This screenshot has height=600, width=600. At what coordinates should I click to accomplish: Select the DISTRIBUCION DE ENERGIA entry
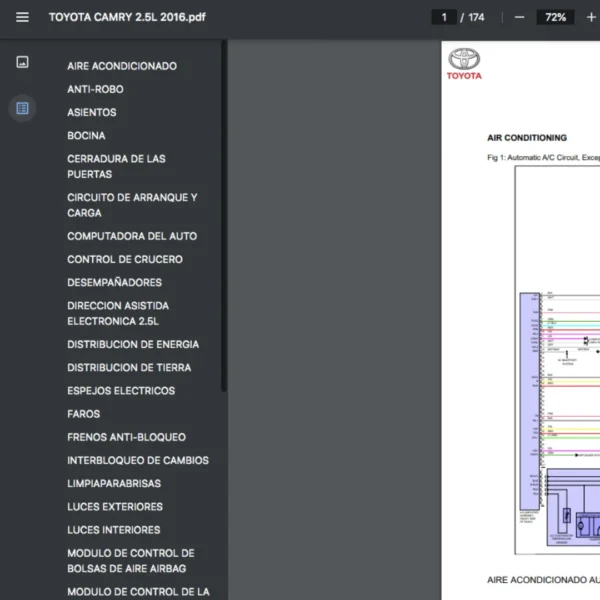point(133,344)
